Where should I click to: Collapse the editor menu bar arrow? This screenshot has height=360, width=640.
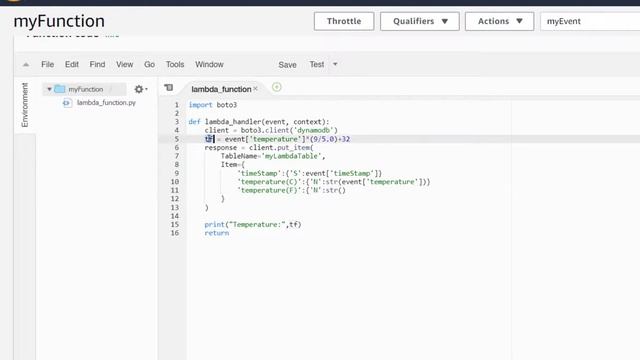pyautogui.click(x=26, y=64)
